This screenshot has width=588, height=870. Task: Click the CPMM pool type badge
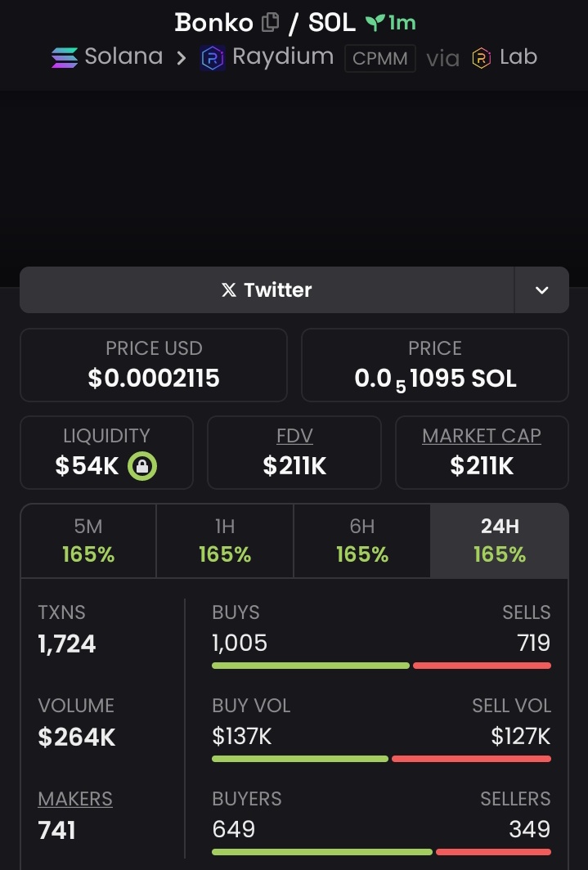pos(380,58)
